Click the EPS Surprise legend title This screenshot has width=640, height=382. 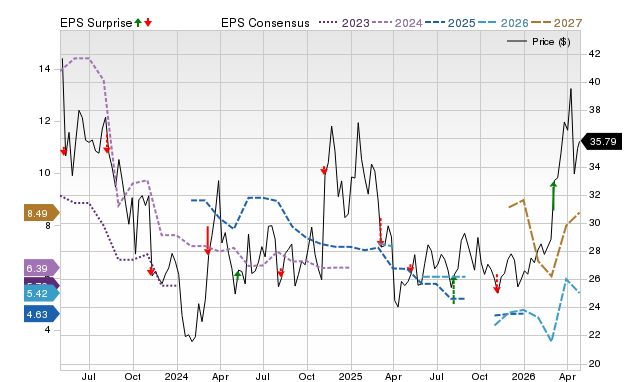coord(96,23)
